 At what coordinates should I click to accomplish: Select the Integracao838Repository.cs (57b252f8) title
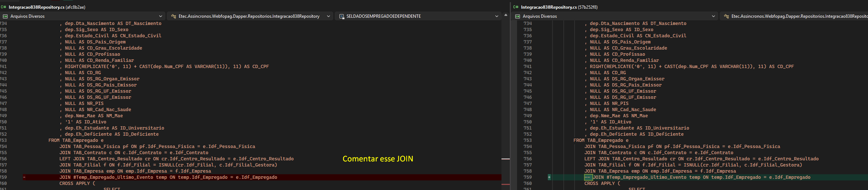tap(559, 7)
